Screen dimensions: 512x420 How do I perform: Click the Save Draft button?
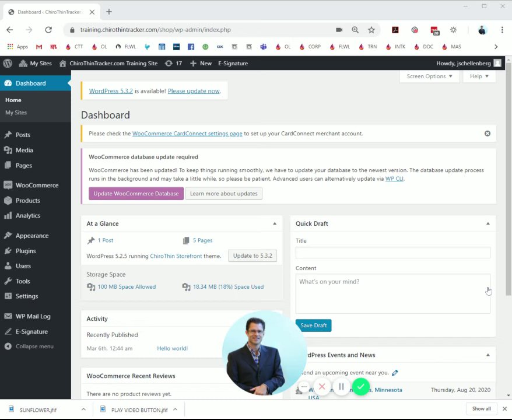click(x=314, y=325)
